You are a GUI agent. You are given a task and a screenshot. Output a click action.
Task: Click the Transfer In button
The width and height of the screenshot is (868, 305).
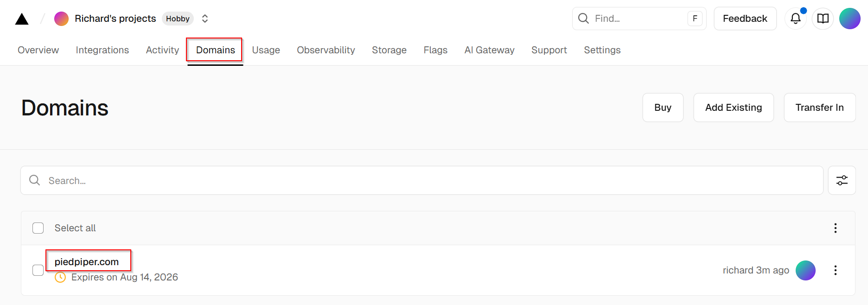point(819,108)
